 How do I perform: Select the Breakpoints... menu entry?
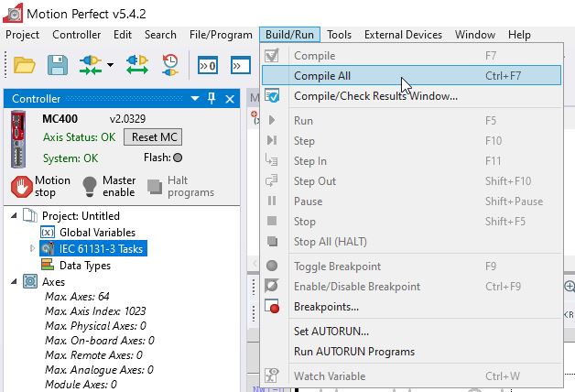coord(411,307)
